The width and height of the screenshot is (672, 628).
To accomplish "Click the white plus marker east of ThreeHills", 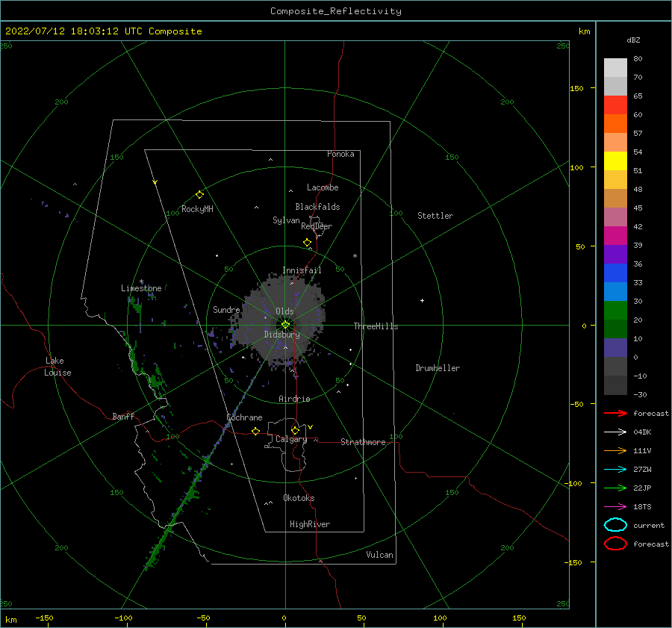I will pos(422,300).
